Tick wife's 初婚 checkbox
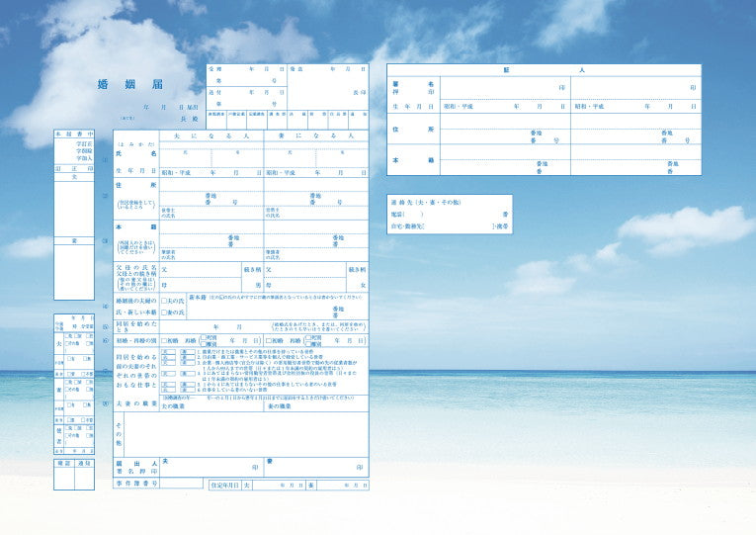The image size is (756, 535). (x=268, y=340)
